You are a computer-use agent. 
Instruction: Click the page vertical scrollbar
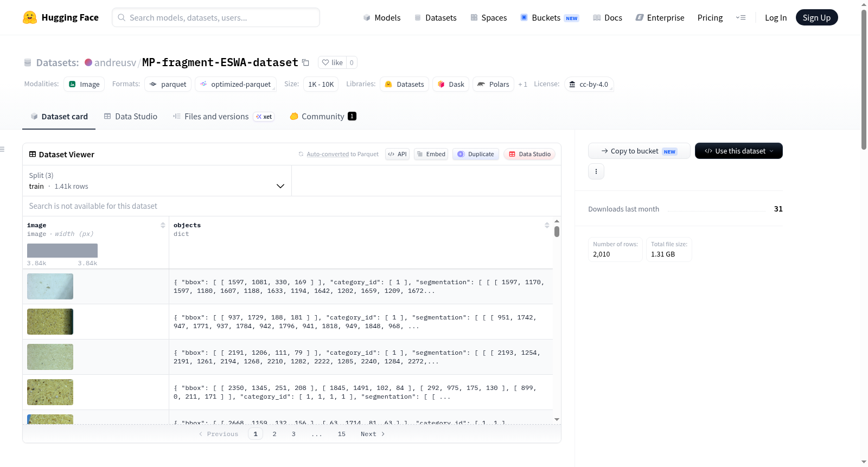point(864,79)
